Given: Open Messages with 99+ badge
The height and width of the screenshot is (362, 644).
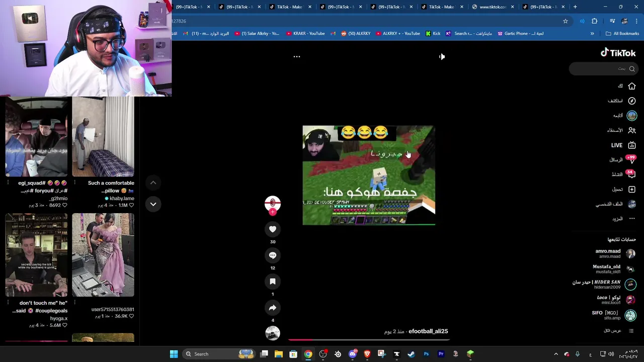Looking at the screenshot, I should [623, 160].
